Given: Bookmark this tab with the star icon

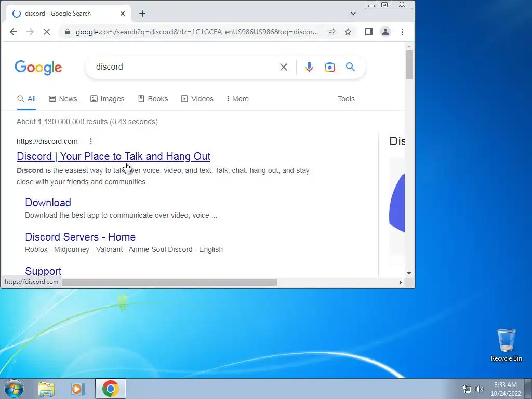Looking at the screenshot, I should (348, 32).
